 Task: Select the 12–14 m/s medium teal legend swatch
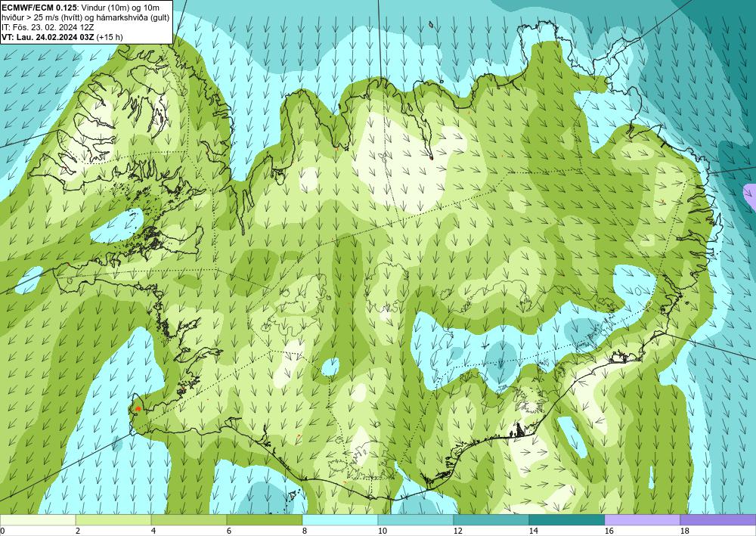coord(491,519)
